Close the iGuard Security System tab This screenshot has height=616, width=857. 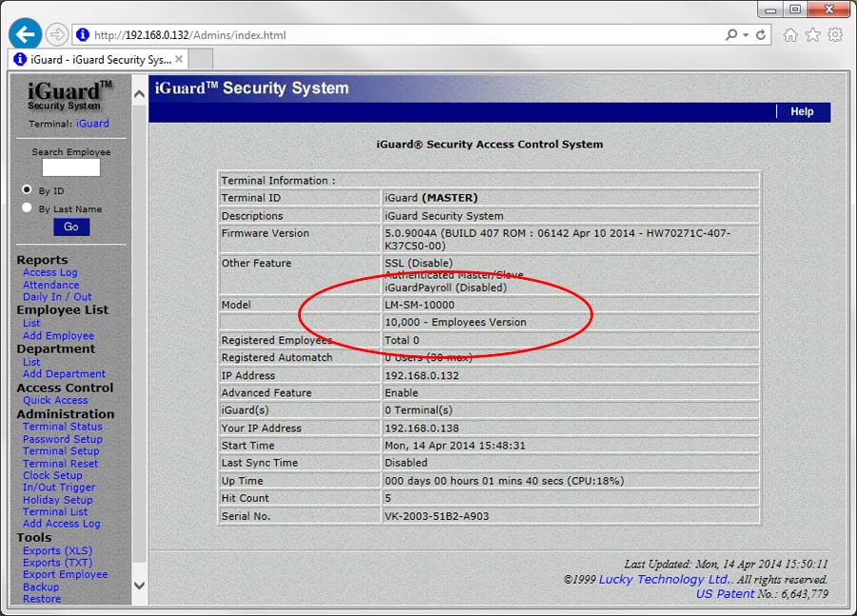tap(179, 59)
